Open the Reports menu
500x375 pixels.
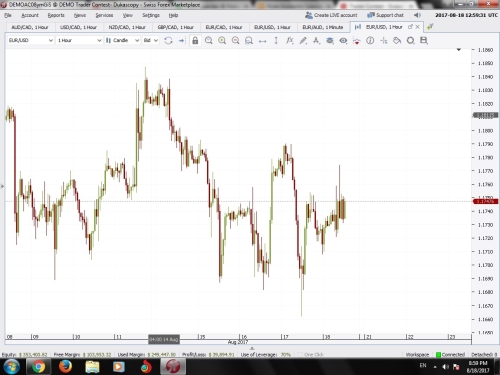click(56, 15)
